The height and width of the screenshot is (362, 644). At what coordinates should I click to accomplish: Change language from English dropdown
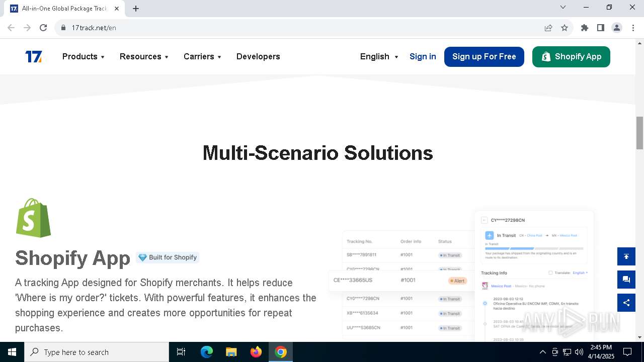click(379, 57)
